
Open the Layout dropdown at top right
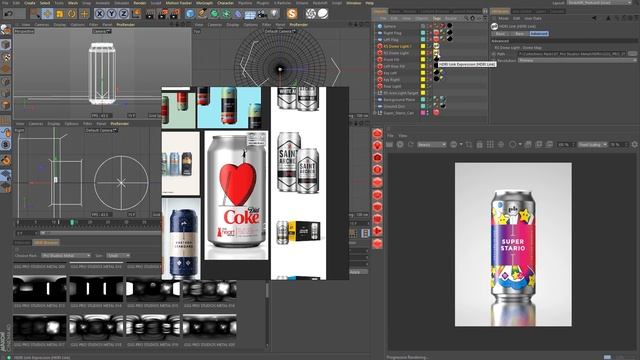[599, 3]
